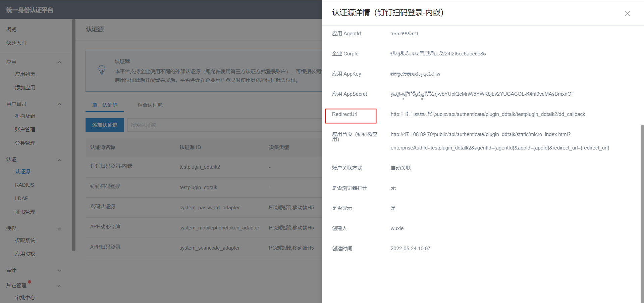This screenshot has height=303, width=644.
Task: Go to 应用列表 menu item
Action: [25, 74]
